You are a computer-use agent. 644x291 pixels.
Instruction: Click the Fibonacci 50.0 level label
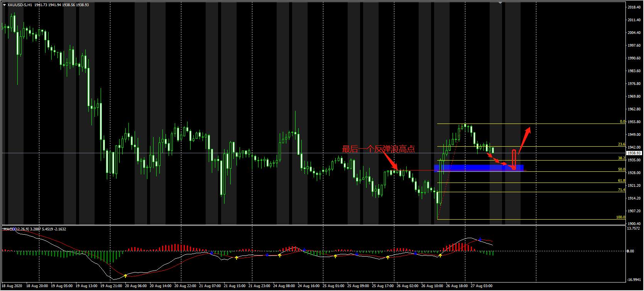(x=622, y=169)
